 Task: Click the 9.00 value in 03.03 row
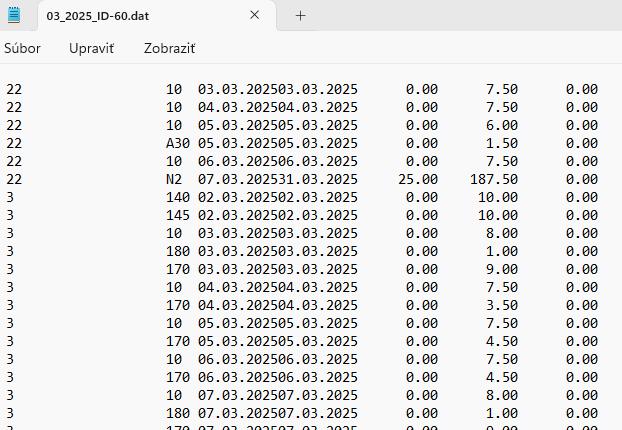pos(501,269)
